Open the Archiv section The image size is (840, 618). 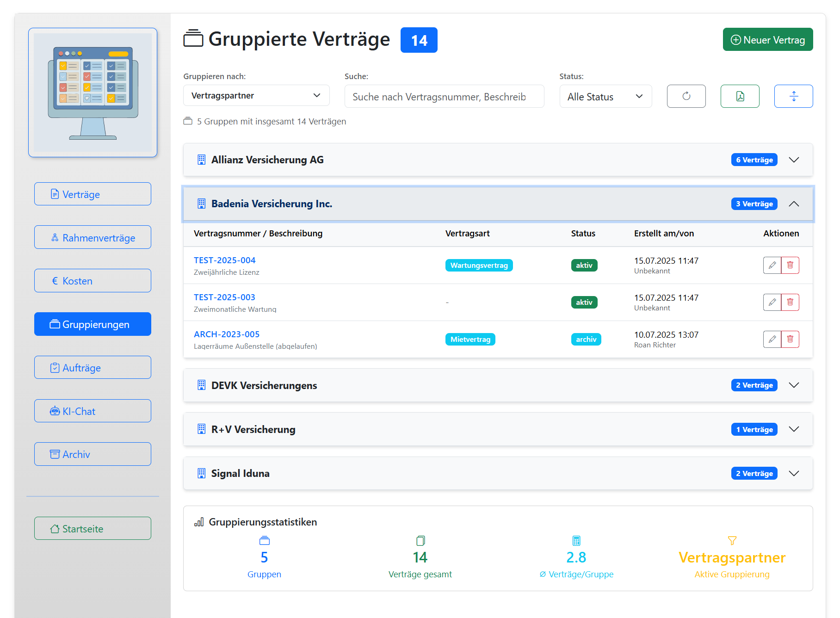pyautogui.click(x=93, y=454)
